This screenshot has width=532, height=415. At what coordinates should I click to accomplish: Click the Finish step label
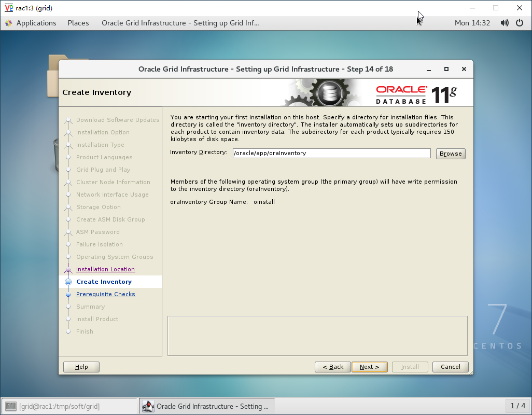point(85,331)
